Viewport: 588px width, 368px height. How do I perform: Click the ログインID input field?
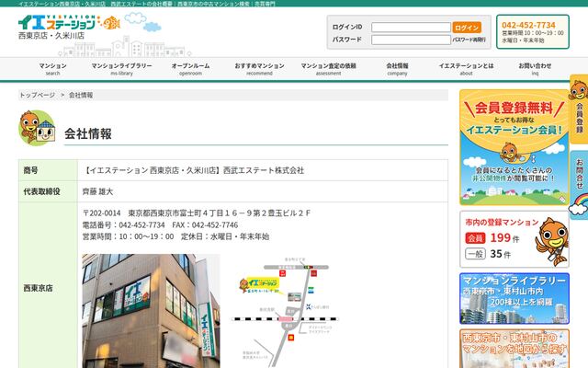411,27
